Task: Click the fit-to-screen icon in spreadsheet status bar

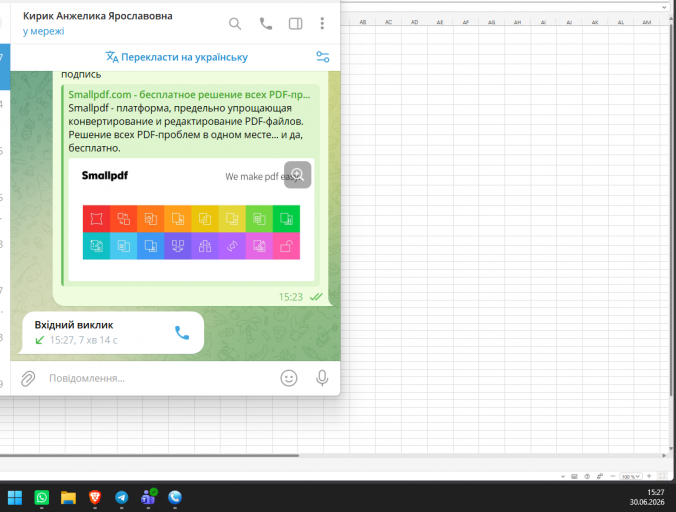Action: (x=662, y=476)
